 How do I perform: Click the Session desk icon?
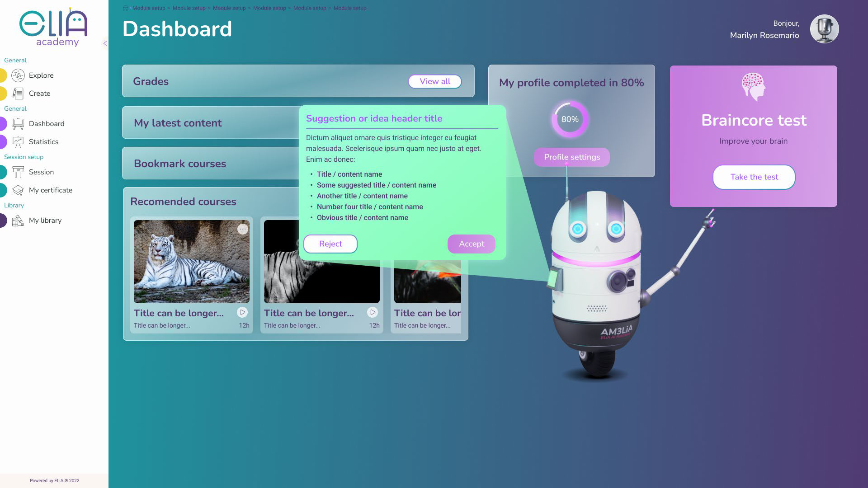coord(18,172)
